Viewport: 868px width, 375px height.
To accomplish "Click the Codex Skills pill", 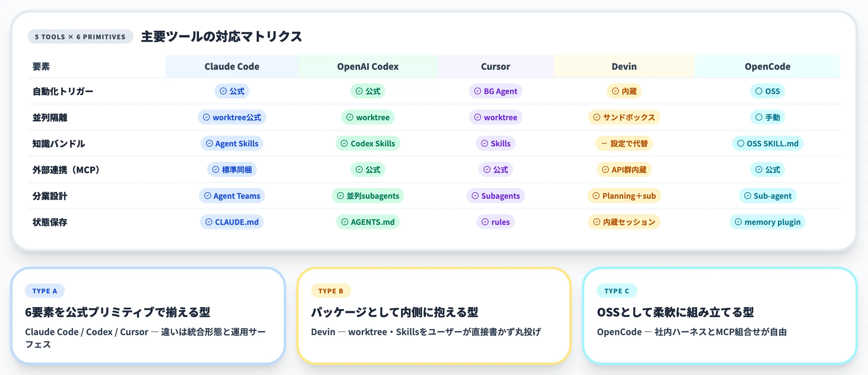I will [x=368, y=144].
